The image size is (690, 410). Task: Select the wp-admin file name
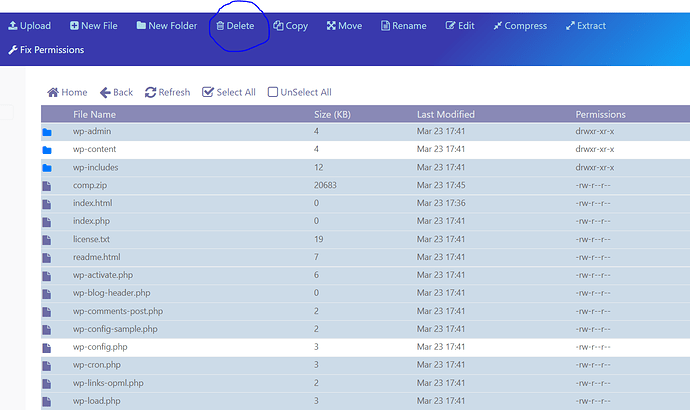[x=92, y=132]
